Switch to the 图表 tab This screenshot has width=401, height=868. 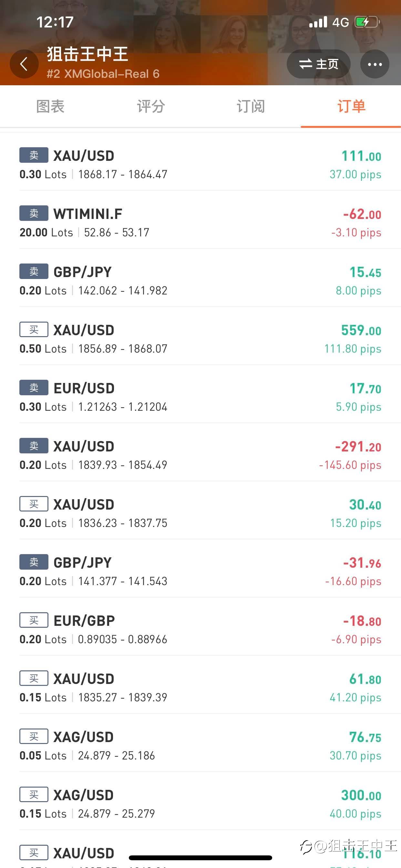pos(50,107)
